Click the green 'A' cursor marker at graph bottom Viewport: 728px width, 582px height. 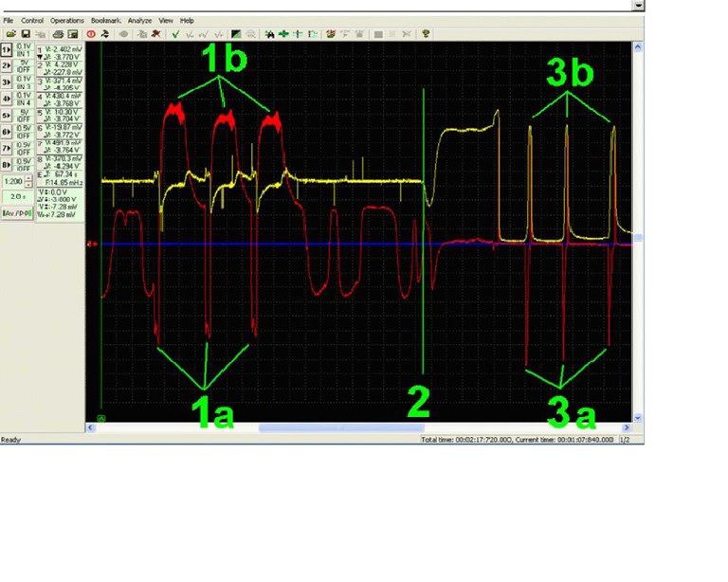[x=101, y=419]
